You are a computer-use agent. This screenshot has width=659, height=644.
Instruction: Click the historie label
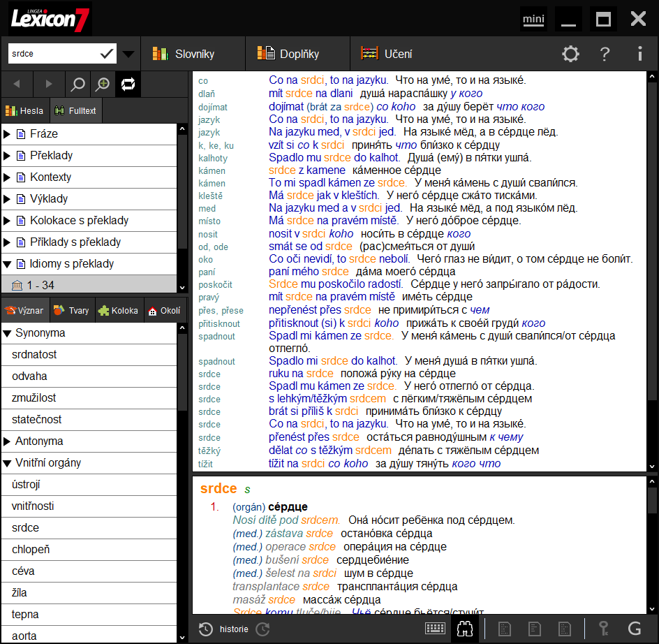(x=234, y=629)
